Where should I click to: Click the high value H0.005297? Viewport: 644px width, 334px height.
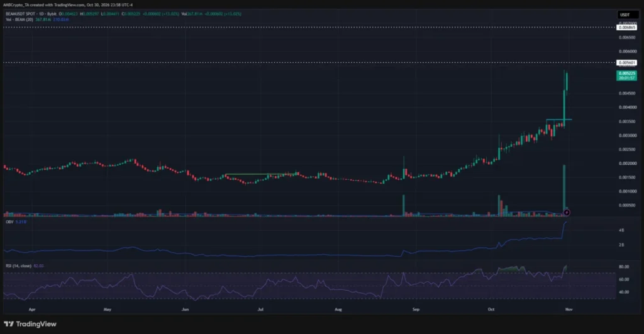click(x=89, y=14)
